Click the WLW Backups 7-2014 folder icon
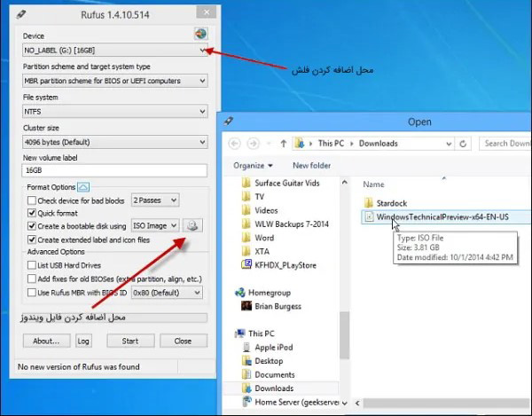 [x=246, y=224]
